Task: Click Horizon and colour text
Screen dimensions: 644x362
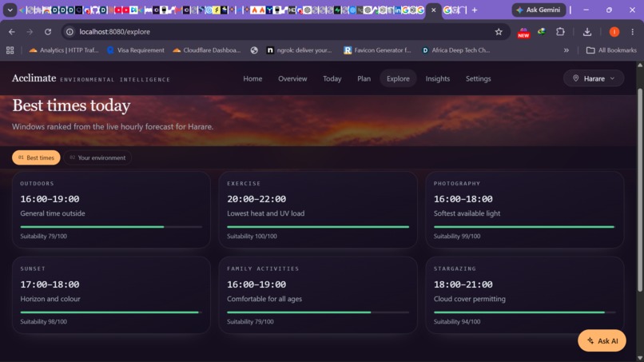Action: click(50, 299)
